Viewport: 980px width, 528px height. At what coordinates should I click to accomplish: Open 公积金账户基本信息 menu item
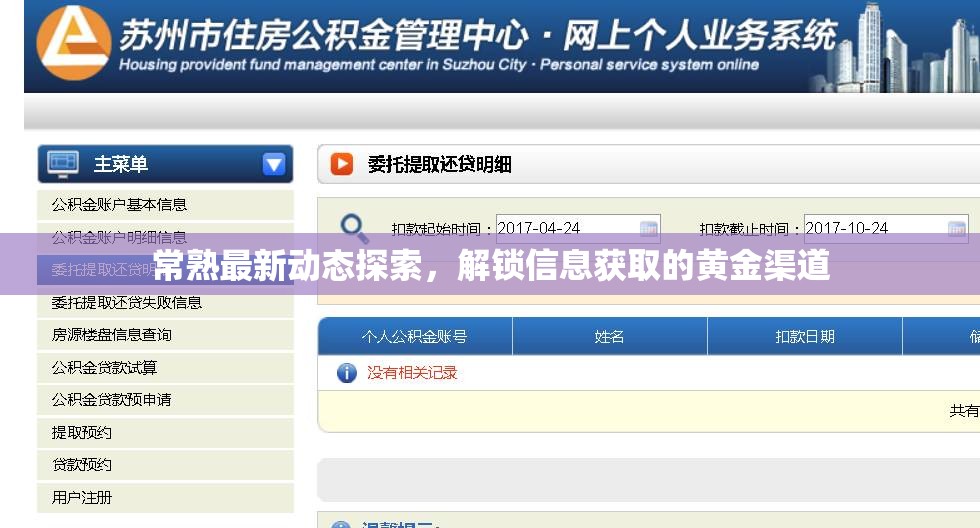165,205
